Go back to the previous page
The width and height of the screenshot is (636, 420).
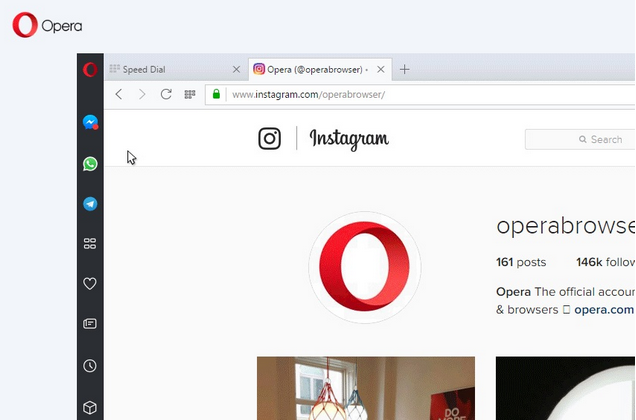[119, 95]
